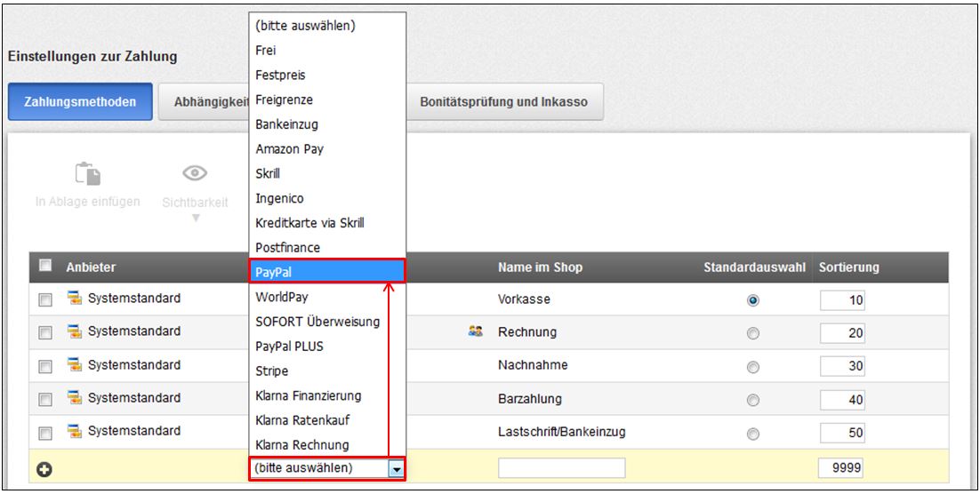Viewport: 980px width, 494px height.
Task: Open the (bitte auswählen) dropdown arrow
Action: coord(397,469)
